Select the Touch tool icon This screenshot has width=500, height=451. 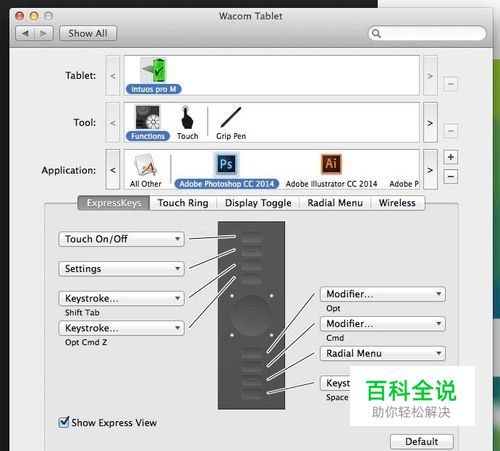point(187,117)
